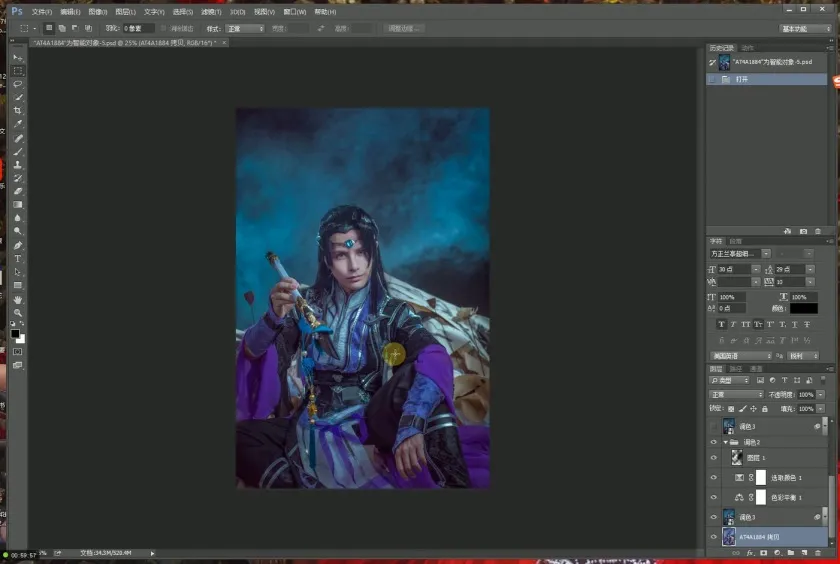Collapse the 调色 2 layer group
Screen dimensions: 840x564
725,442
